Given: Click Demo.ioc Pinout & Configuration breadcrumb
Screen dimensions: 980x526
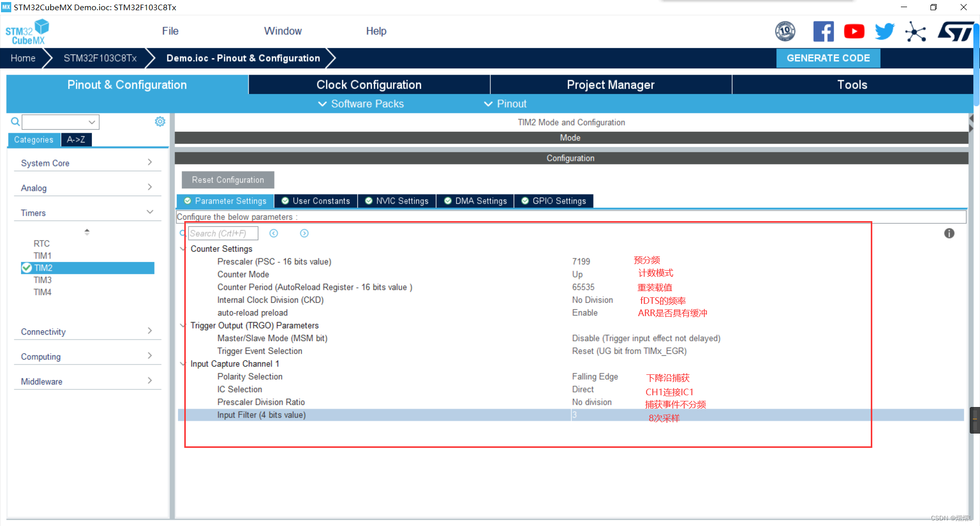Looking at the screenshot, I should pos(243,58).
